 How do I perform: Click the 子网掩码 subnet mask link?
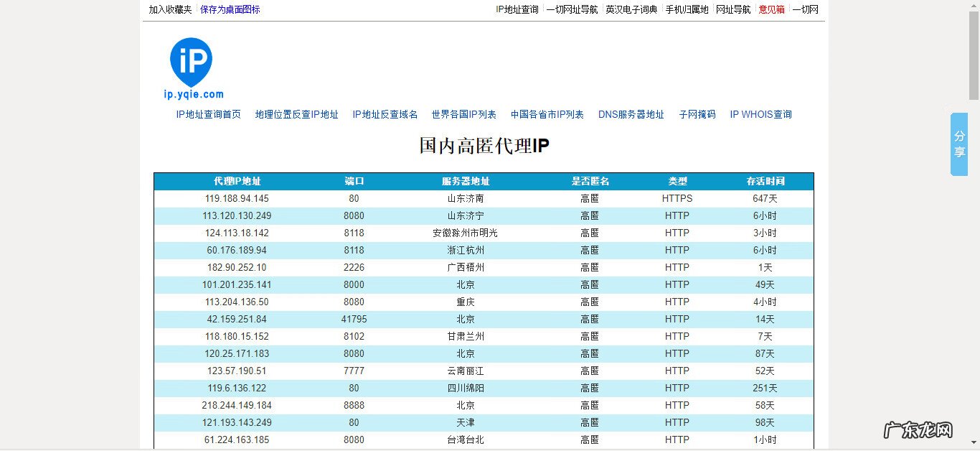pos(698,114)
